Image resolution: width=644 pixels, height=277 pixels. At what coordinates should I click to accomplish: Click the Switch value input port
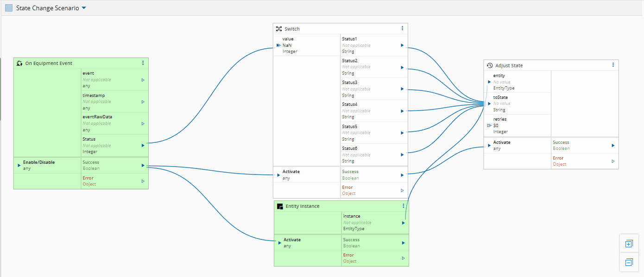[x=278, y=45]
